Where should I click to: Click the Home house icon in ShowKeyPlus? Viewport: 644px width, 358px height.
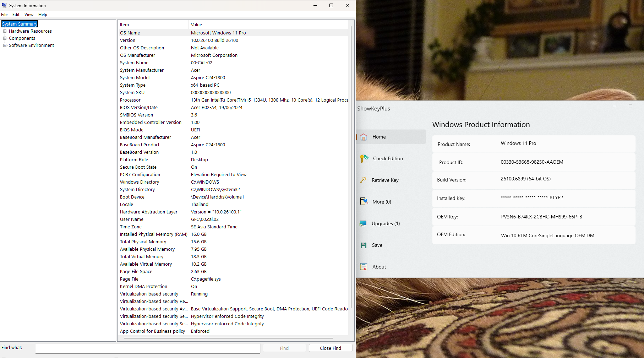(x=364, y=137)
